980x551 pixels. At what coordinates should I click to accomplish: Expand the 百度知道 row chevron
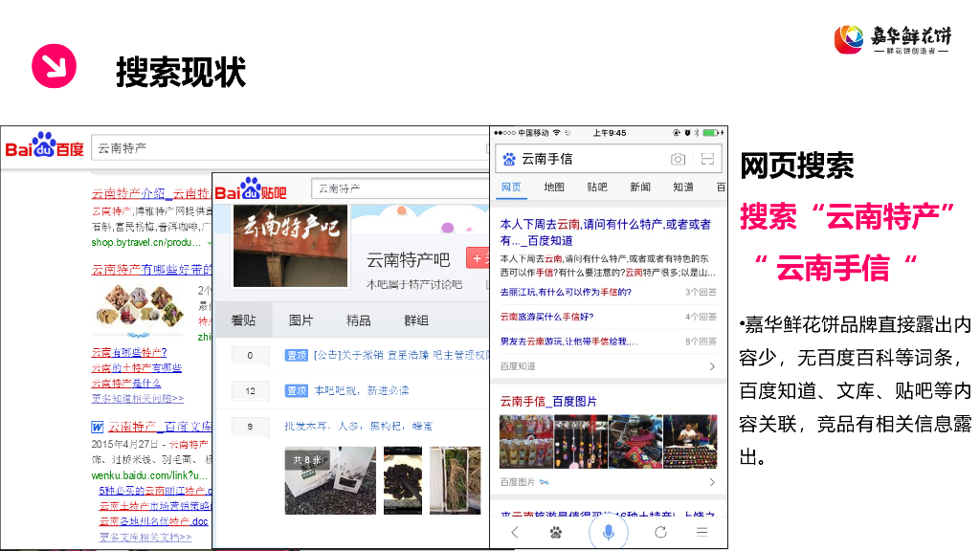(x=712, y=366)
